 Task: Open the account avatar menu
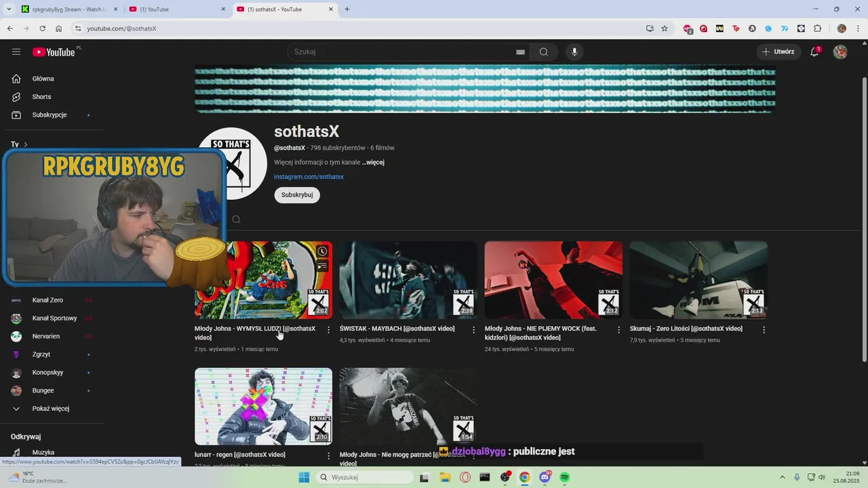[840, 52]
